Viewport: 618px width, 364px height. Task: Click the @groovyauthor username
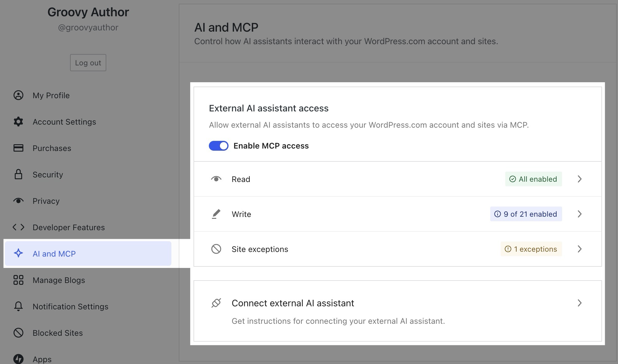[x=88, y=28]
